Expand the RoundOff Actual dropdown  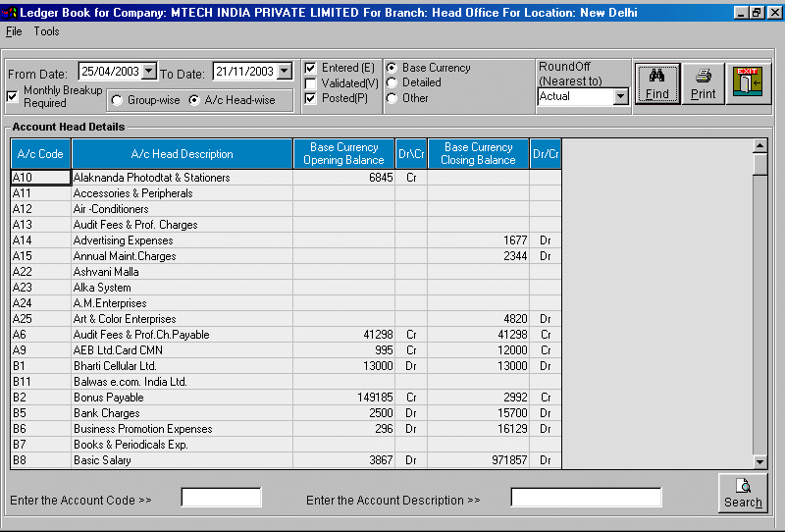point(620,97)
